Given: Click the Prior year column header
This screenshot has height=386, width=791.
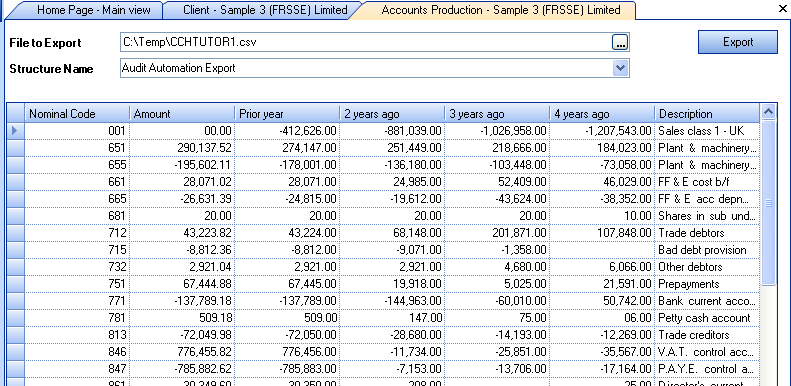Looking at the screenshot, I should coord(287,114).
